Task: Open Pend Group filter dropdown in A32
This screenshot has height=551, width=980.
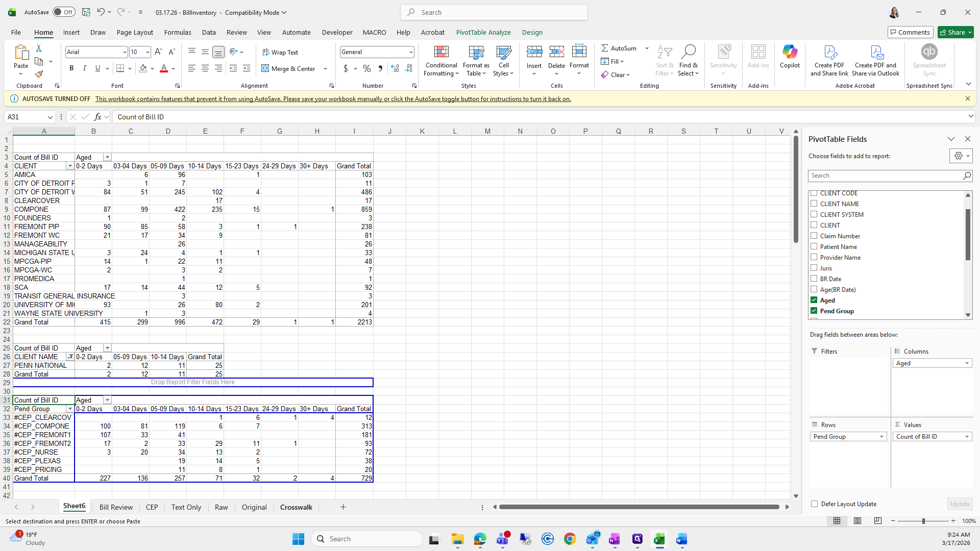Action: [x=70, y=409]
